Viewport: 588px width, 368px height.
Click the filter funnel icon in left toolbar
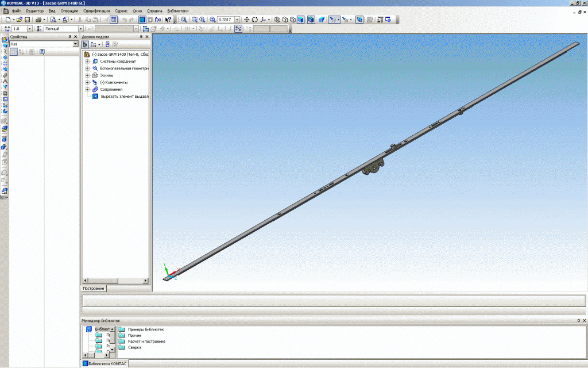5,87
